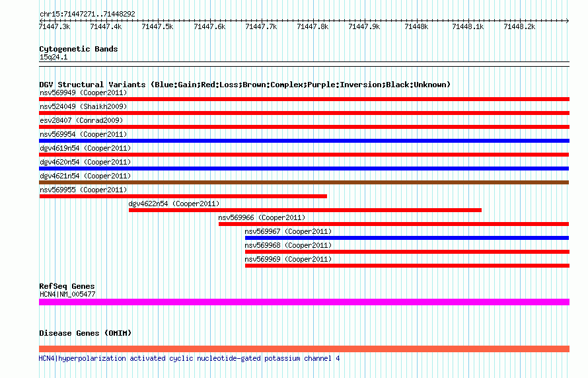Click the blue gain bar for nsv569954
Viewport: 588px width, 378px height.
point(304,141)
